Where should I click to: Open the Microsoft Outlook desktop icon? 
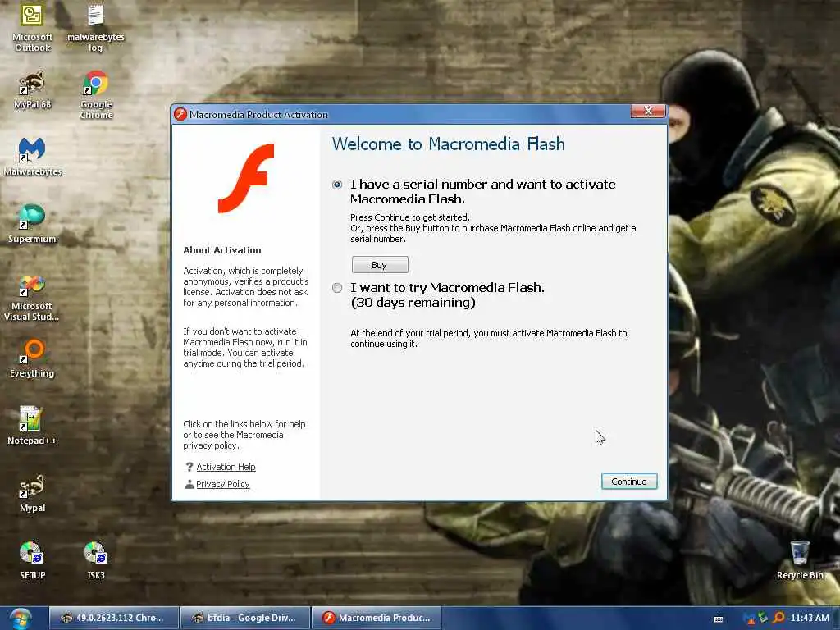32,27
